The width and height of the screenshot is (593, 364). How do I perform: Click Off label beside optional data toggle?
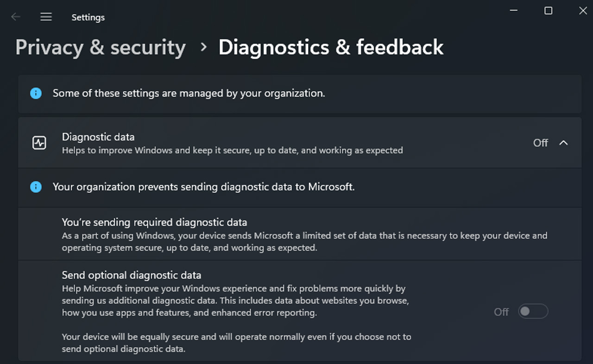(501, 312)
